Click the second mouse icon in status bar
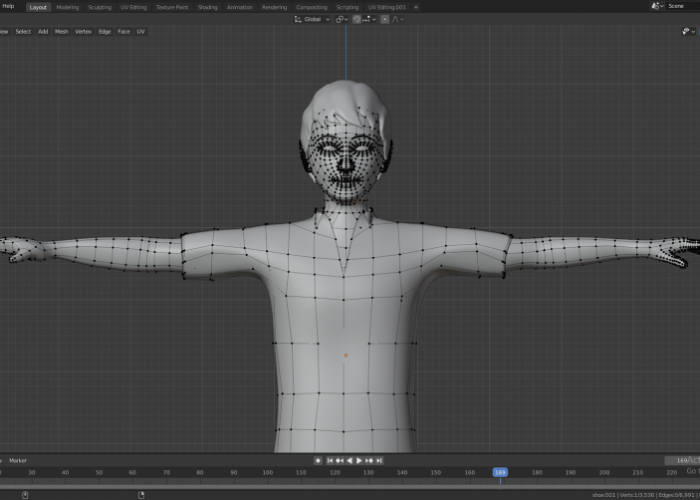The height and width of the screenshot is (500, 700). pyautogui.click(x=141, y=495)
